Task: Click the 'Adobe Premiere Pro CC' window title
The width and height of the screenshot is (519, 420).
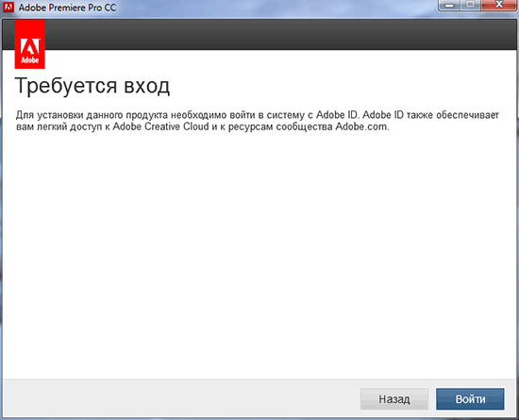Action: pyautogui.click(x=67, y=8)
